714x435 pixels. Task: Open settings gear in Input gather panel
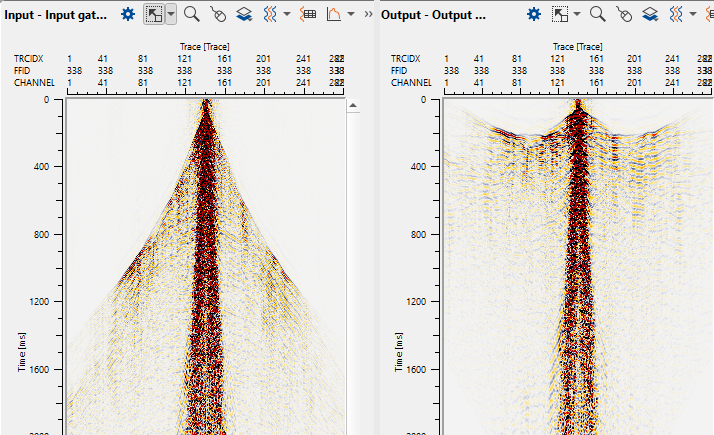pyautogui.click(x=128, y=14)
